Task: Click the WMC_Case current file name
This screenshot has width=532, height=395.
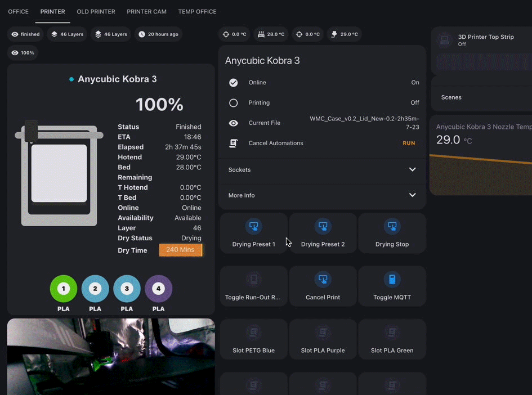Action: 364,123
